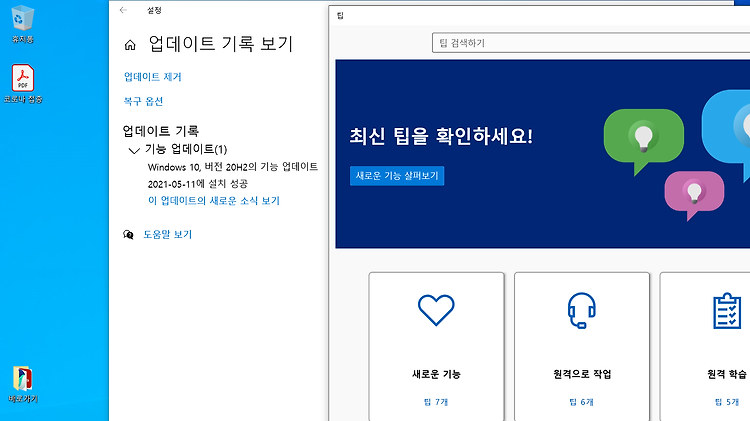This screenshot has height=421, width=750.
Task: Go back with the Settings window arrow
Action: (x=123, y=10)
